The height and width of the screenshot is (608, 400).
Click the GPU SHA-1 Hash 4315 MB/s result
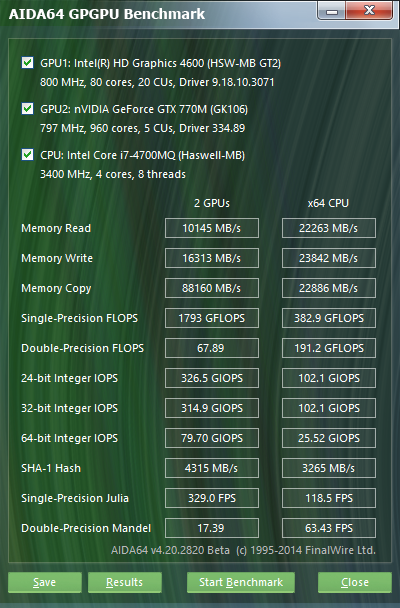[x=212, y=468]
